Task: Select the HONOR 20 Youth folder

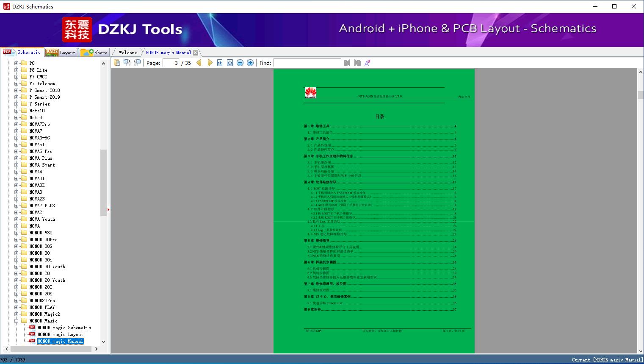Action: point(47,280)
